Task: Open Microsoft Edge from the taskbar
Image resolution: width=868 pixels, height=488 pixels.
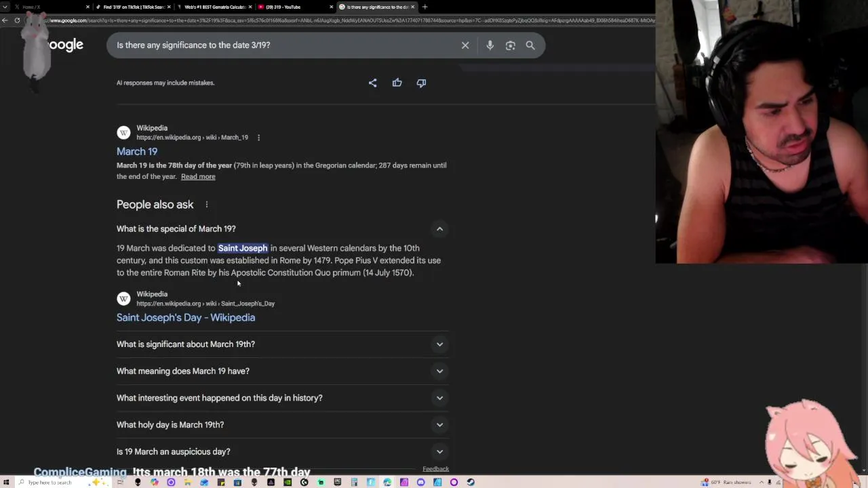Action: (x=387, y=483)
